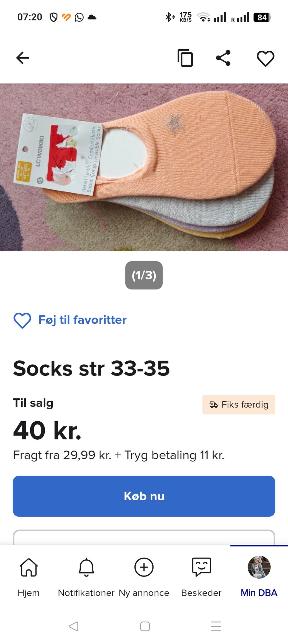Tap the Ny annonce plus icon
The image size is (288, 644).
144,567
